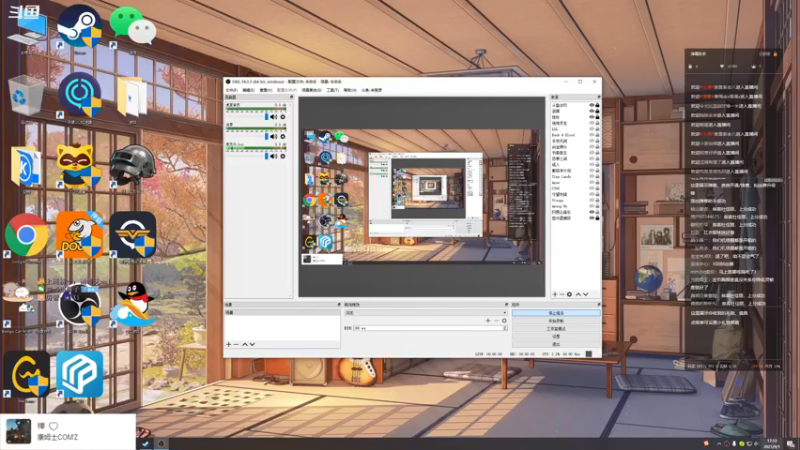Open the scene transition type dropdown
The height and width of the screenshot is (450, 800).
click(426, 313)
